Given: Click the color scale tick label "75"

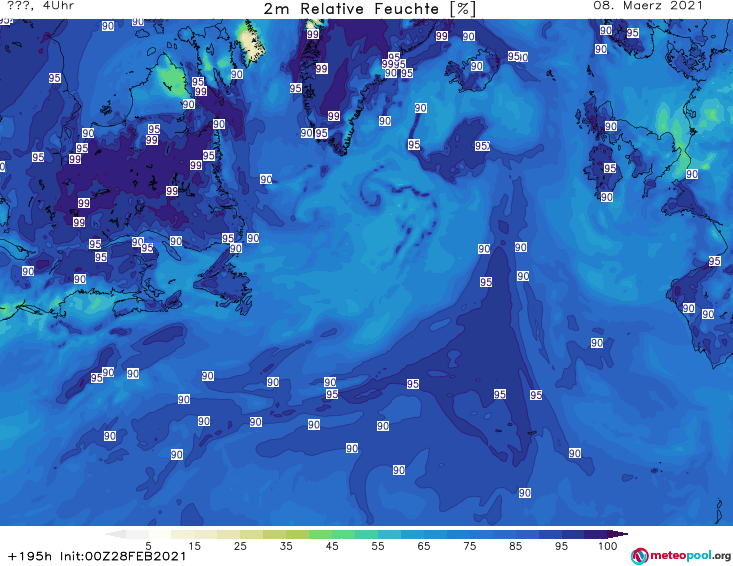Looking at the screenshot, I should [x=469, y=546].
